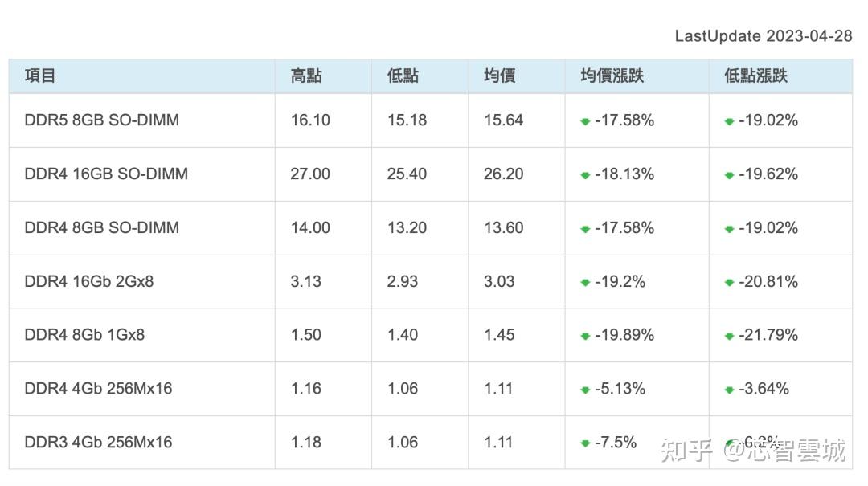Click the green arrow beside -5.13%
The height and width of the screenshot is (486, 868).
(x=585, y=390)
